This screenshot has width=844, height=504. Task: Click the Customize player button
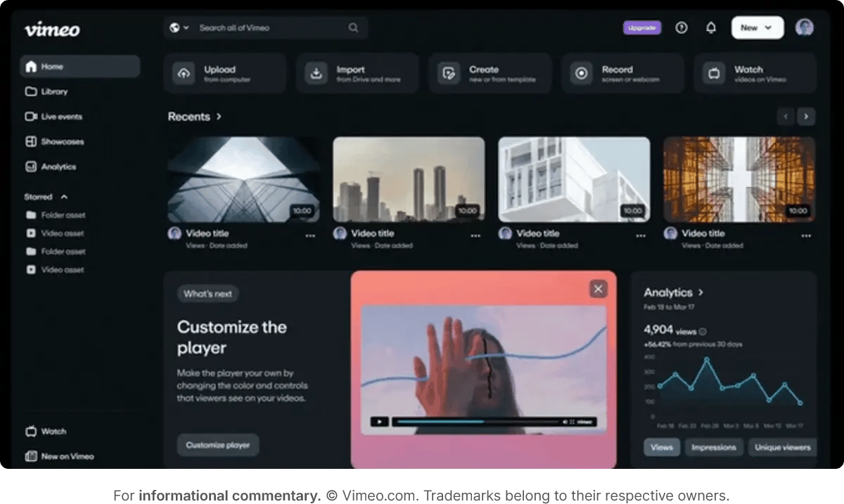point(217,445)
